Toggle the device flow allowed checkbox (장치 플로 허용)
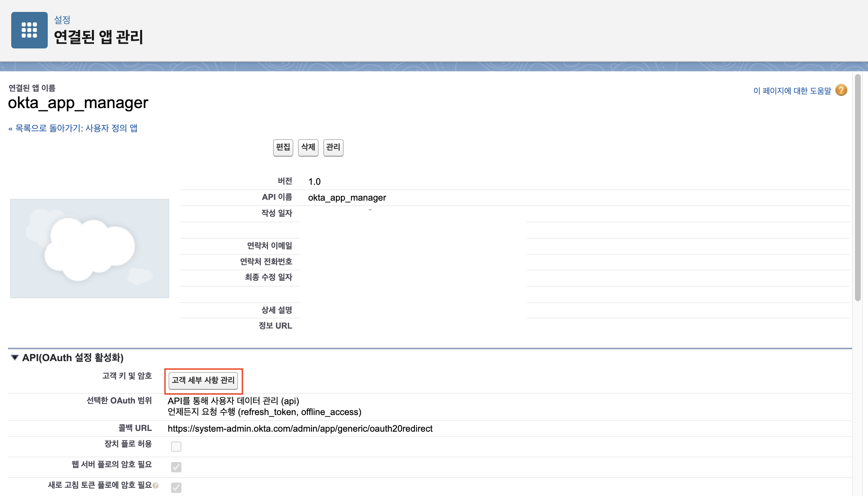 point(176,446)
